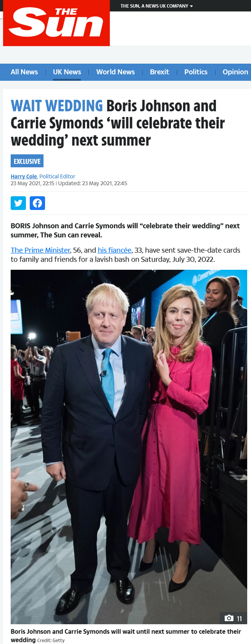The image size is (251, 644).
Task: Open photo gallery camera icon showing 11
Action: pyautogui.click(x=233, y=618)
